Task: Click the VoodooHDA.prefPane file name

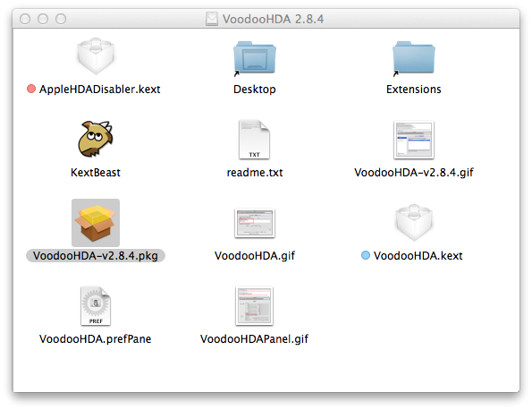Action: tap(96, 339)
